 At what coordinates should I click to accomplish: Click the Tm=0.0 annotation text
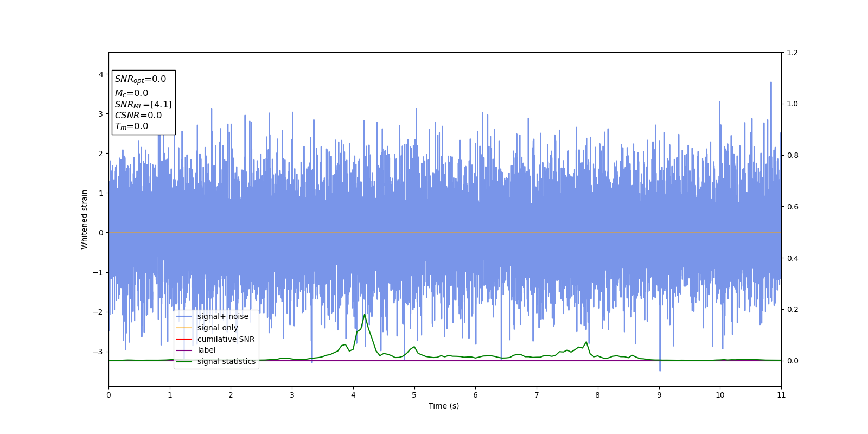tap(131, 126)
